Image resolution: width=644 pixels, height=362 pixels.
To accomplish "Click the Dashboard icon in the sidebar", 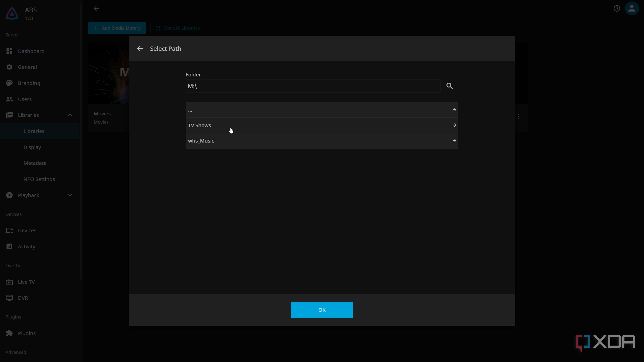I will [x=9, y=51].
